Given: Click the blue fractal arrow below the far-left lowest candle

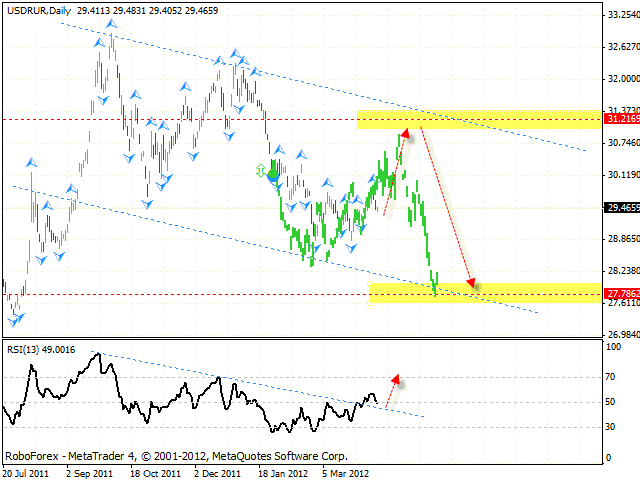Looking at the screenshot, I should (x=15, y=319).
